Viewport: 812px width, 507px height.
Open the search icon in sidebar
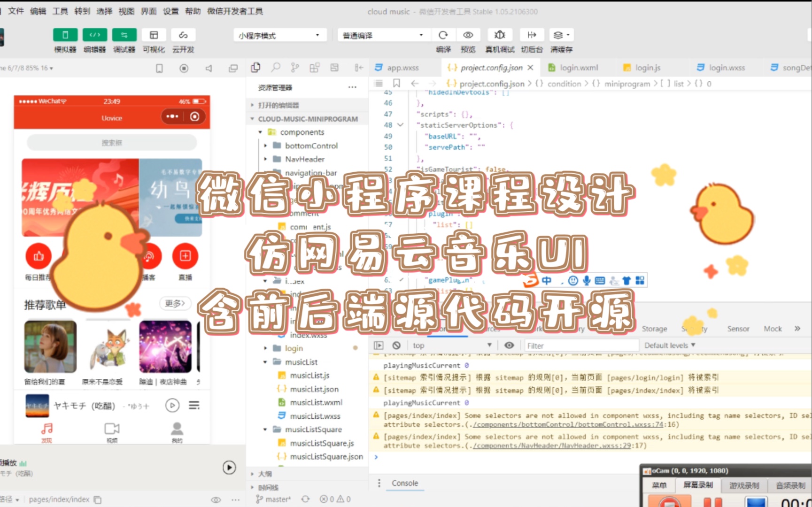[x=276, y=68]
